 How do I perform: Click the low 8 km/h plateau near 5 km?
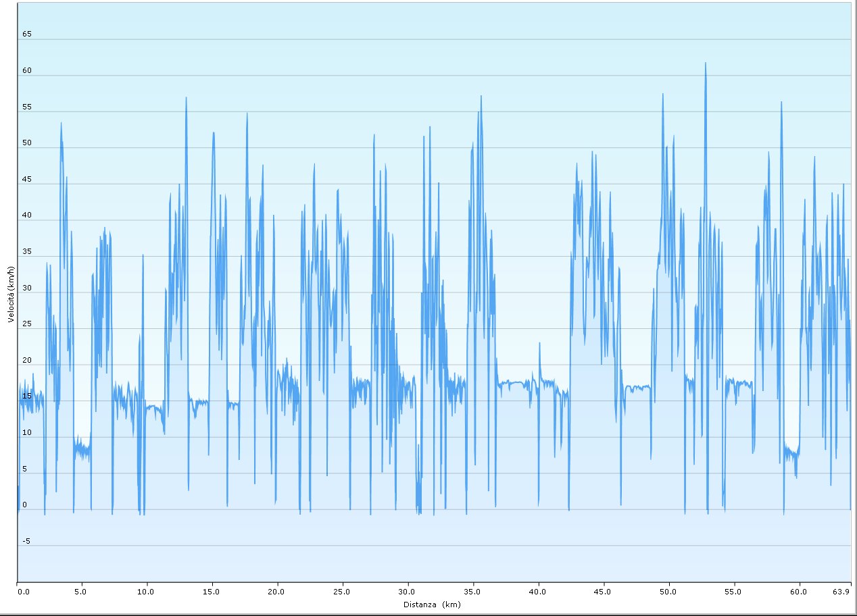(x=82, y=448)
